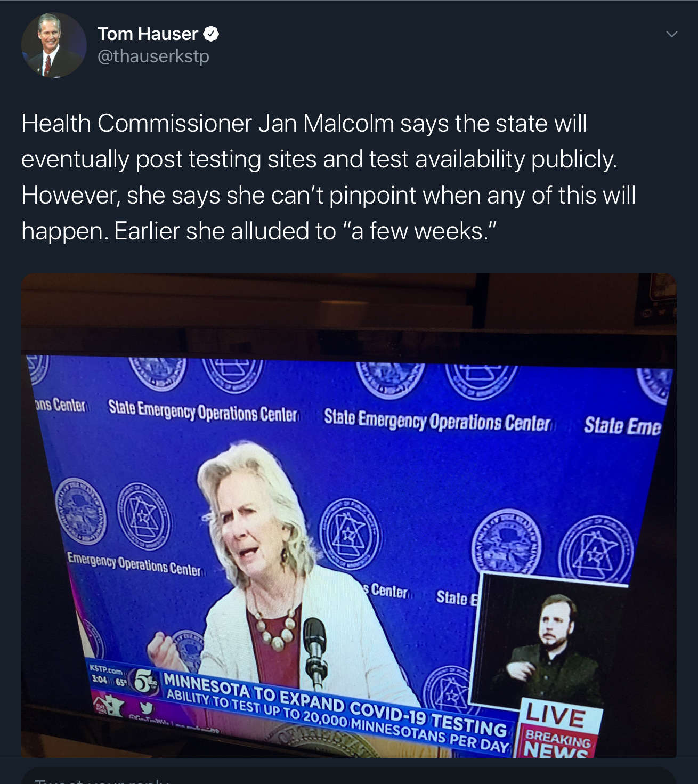Click the 3:04 time display on chyron
698x784 pixels.
coord(100,680)
